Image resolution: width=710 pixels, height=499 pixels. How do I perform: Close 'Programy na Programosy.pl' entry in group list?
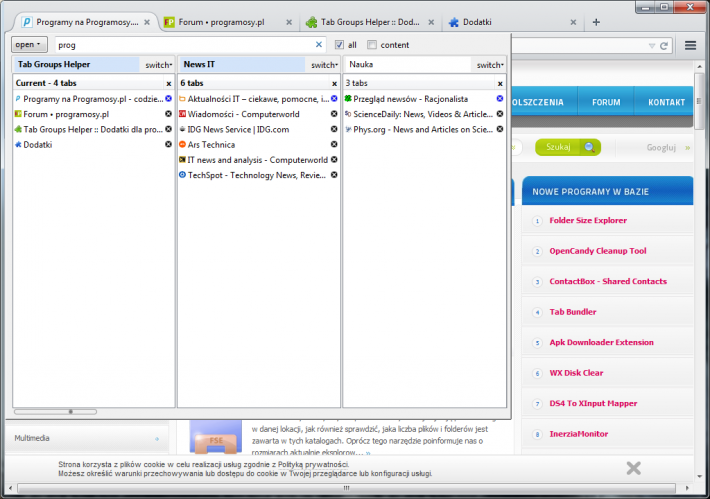[x=168, y=98]
